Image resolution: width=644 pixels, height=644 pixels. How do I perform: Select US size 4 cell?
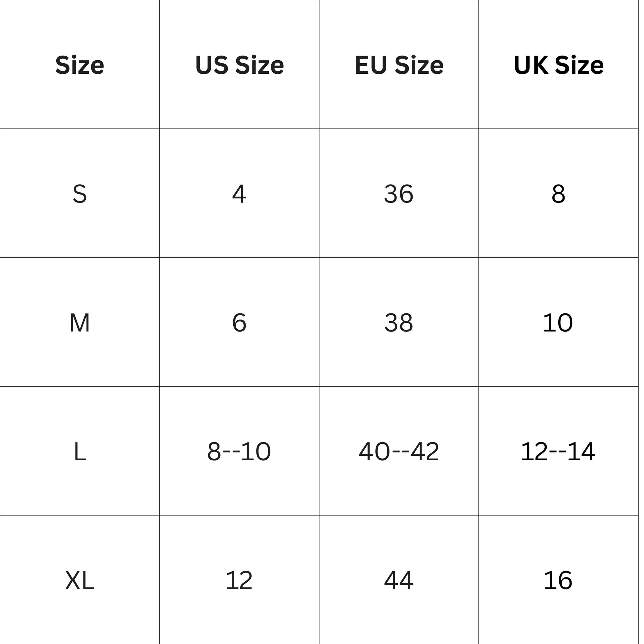tap(239, 194)
